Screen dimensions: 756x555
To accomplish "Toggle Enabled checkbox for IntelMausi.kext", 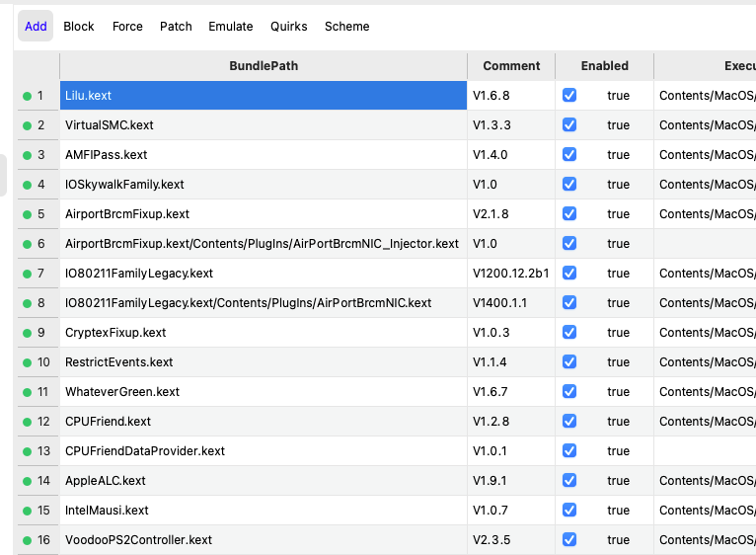I will click(569, 511).
